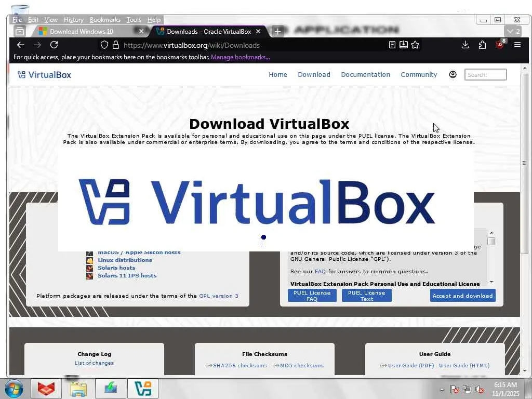This screenshot has height=399, width=532.
Task: Click the network tray icon
Action: [x=467, y=390]
